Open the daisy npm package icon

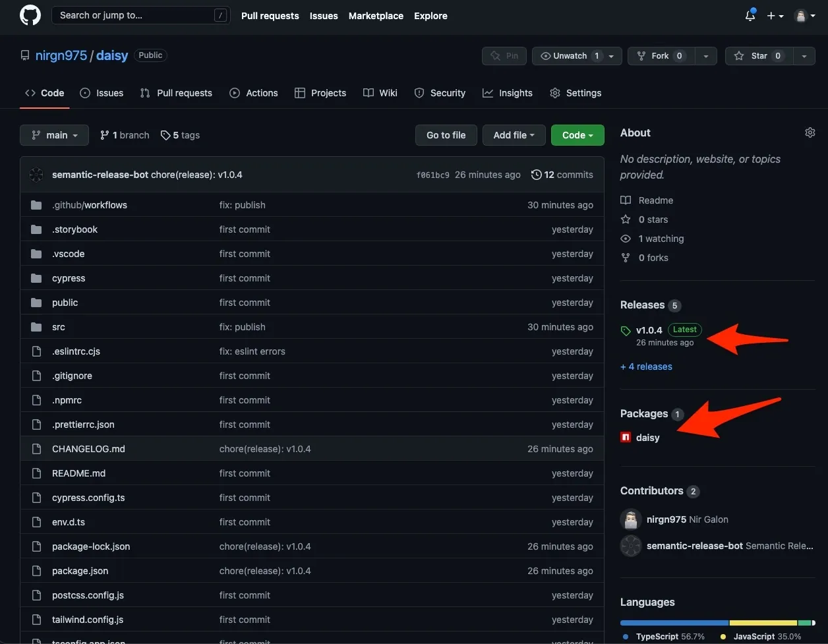(624, 437)
